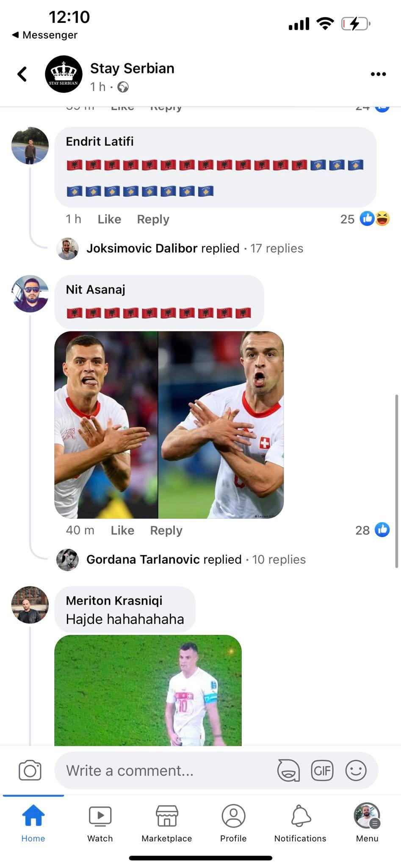The image size is (401, 868).
Task: Open the emoji picker in comment box
Action: click(356, 770)
